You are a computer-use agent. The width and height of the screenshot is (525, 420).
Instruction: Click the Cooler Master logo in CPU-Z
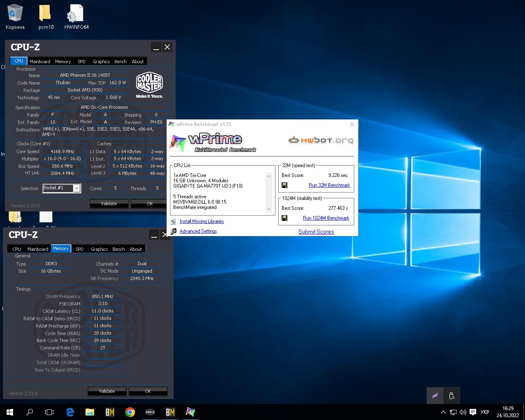pos(149,85)
